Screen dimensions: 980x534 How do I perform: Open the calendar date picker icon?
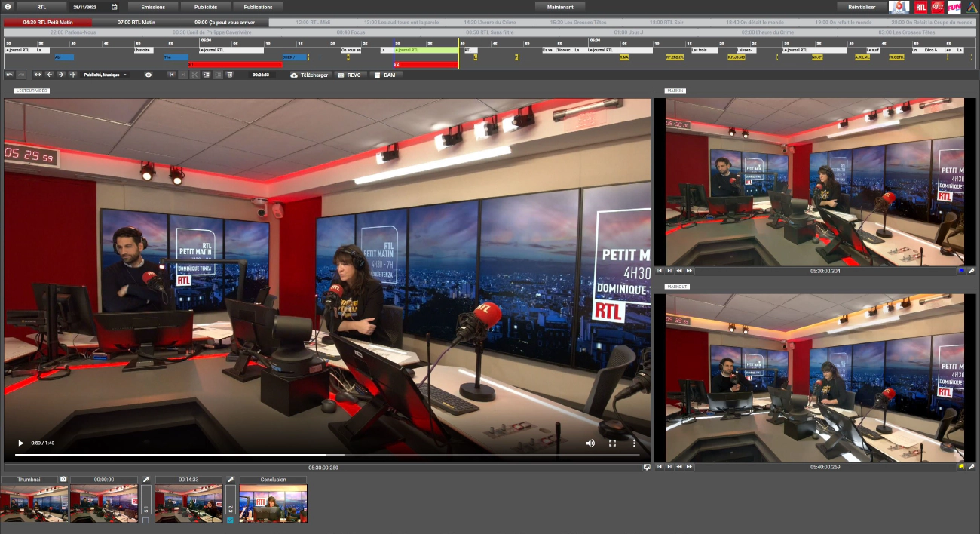coord(115,6)
